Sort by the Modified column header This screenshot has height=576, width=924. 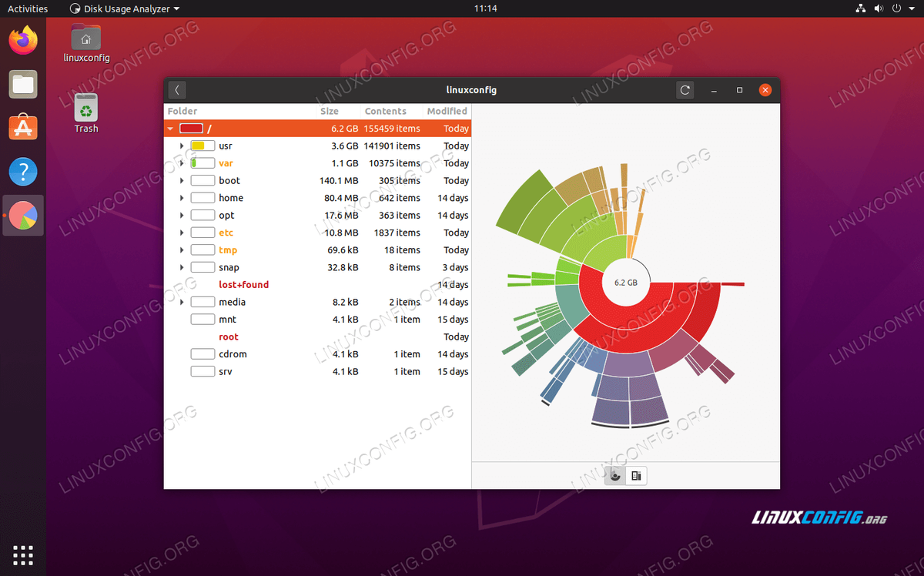[447, 111]
